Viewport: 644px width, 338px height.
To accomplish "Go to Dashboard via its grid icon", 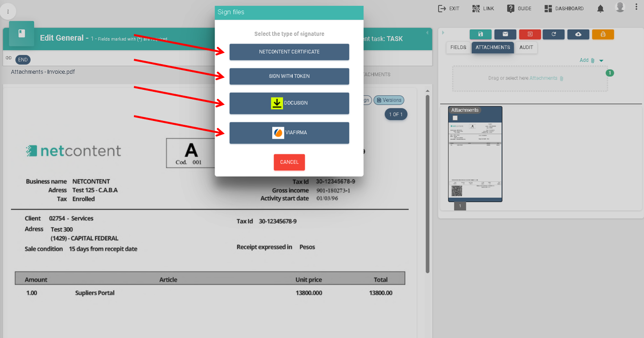I will tap(548, 8).
